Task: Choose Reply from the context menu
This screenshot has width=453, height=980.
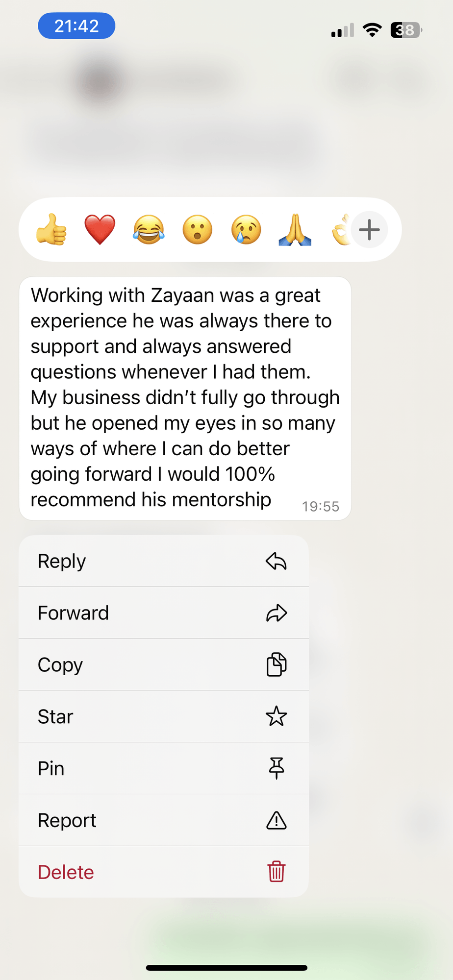Action: tap(164, 561)
